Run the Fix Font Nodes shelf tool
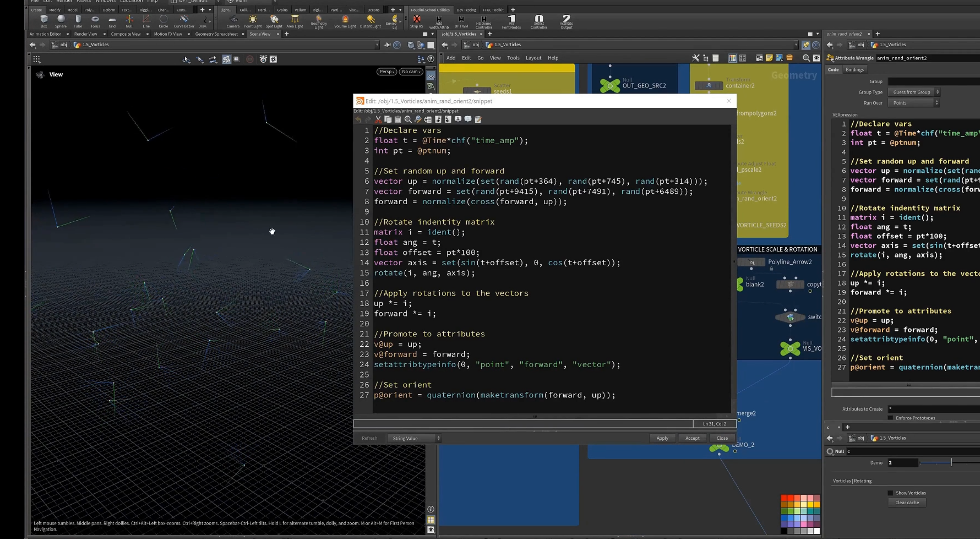The image size is (980, 539). 511,22
